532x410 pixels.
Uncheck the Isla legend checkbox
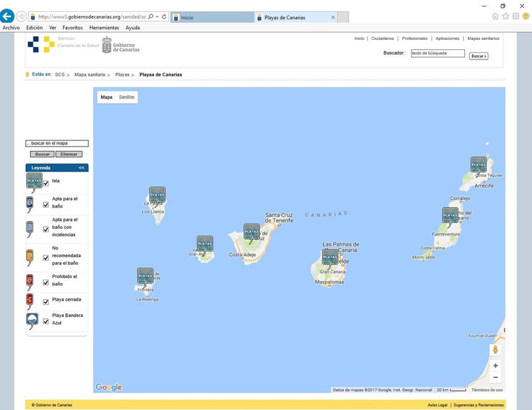coord(46,183)
